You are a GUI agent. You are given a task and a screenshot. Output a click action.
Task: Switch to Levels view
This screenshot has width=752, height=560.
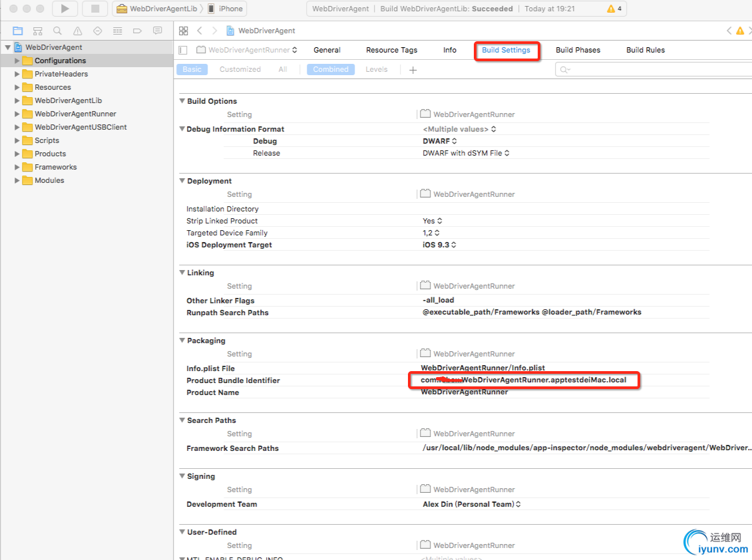[x=377, y=70]
